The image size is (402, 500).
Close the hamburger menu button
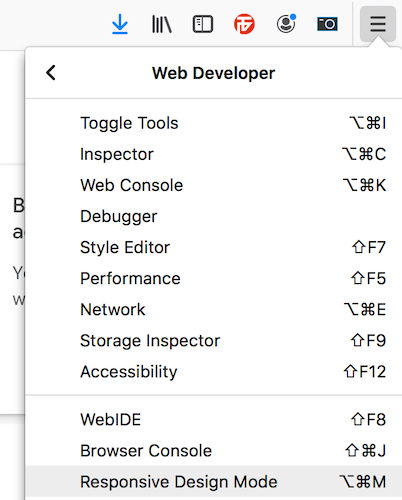pos(378,24)
